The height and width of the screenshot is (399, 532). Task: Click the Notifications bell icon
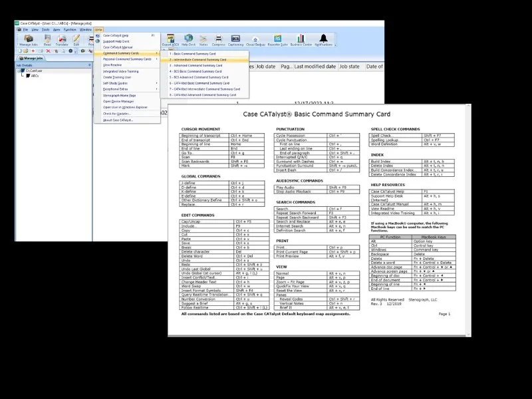tap(323, 40)
